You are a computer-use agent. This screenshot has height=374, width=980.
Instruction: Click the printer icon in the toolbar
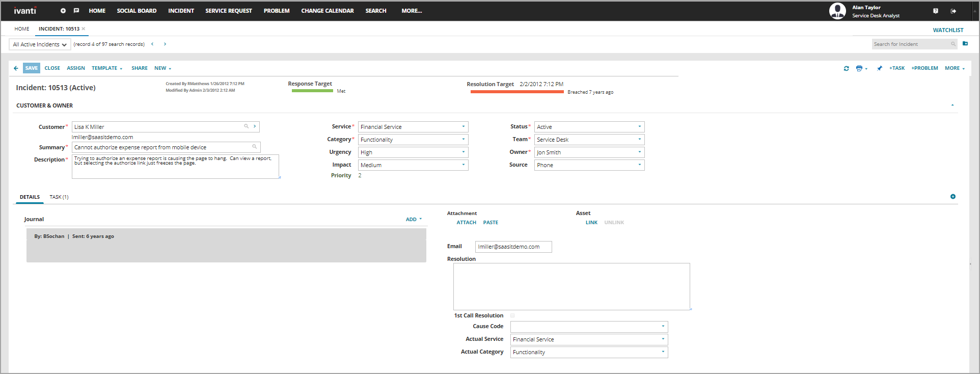[859, 68]
